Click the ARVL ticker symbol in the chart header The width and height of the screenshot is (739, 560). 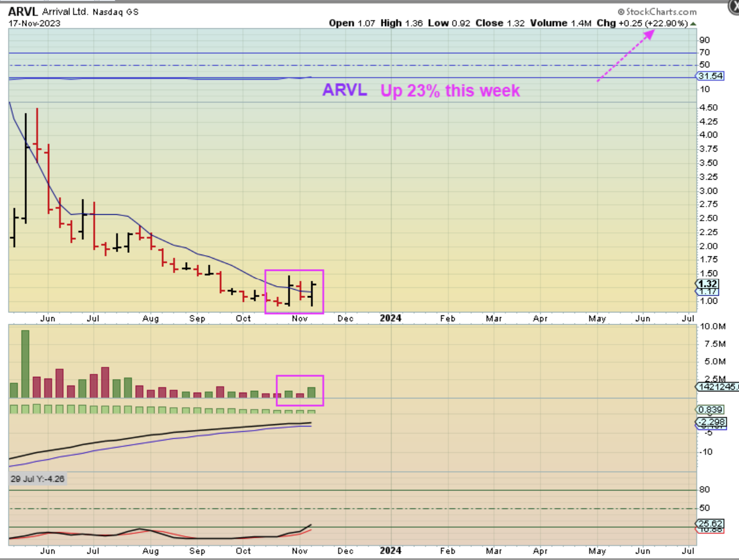[x=23, y=12]
